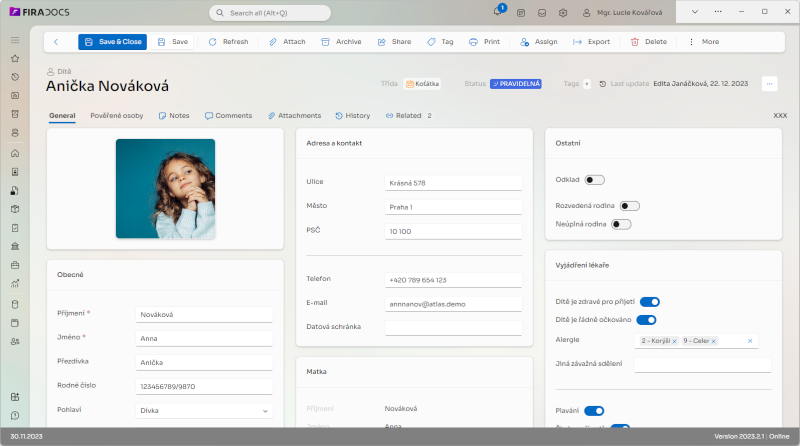800x446 pixels.
Task: Click the Rodné číslo field
Action: [204, 386]
